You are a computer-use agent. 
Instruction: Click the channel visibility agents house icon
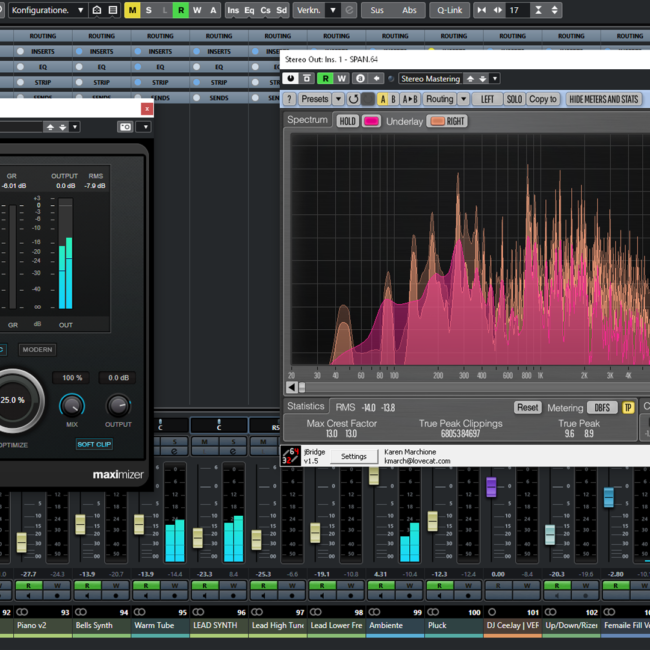[x=97, y=10]
